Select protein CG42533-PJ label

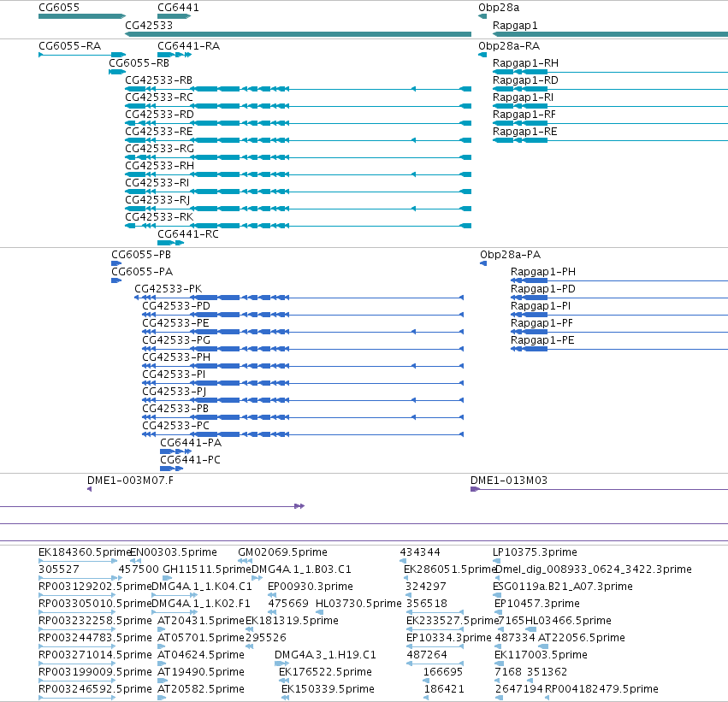(x=175, y=392)
